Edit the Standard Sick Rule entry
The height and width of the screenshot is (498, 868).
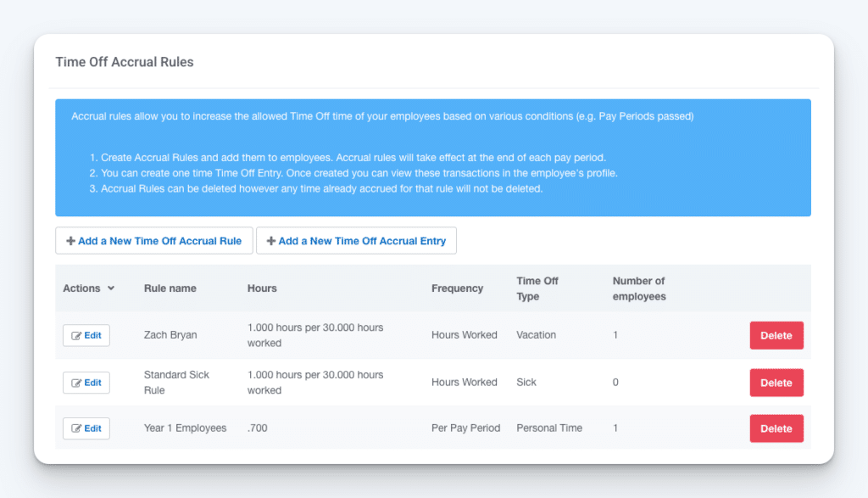coord(86,383)
